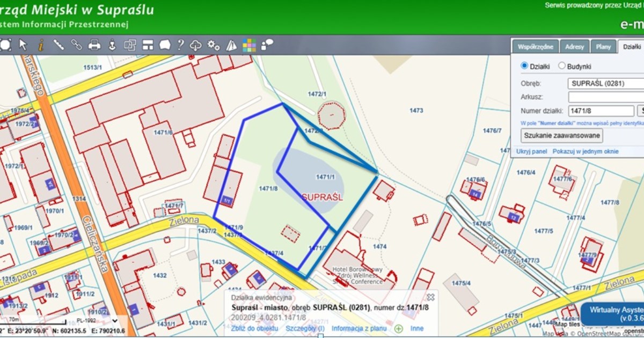Image resolution: width=644 pixels, height=338 pixels.
Task: Select the Budynki radio button
Action: pyautogui.click(x=562, y=66)
